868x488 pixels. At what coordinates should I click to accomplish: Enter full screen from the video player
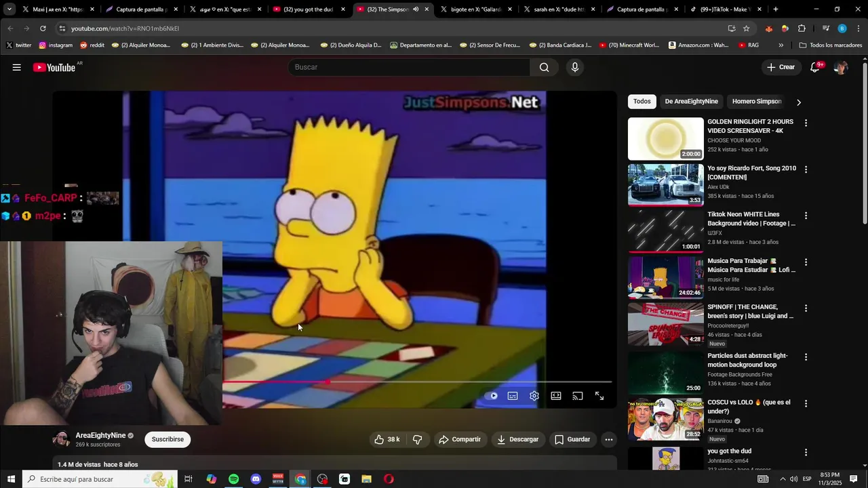tap(599, 396)
